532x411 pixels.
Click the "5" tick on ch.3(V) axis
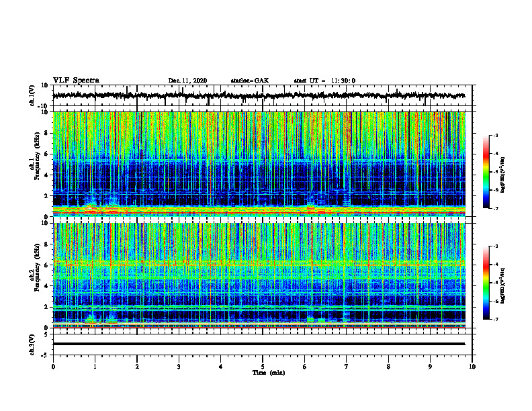pos(47,334)
